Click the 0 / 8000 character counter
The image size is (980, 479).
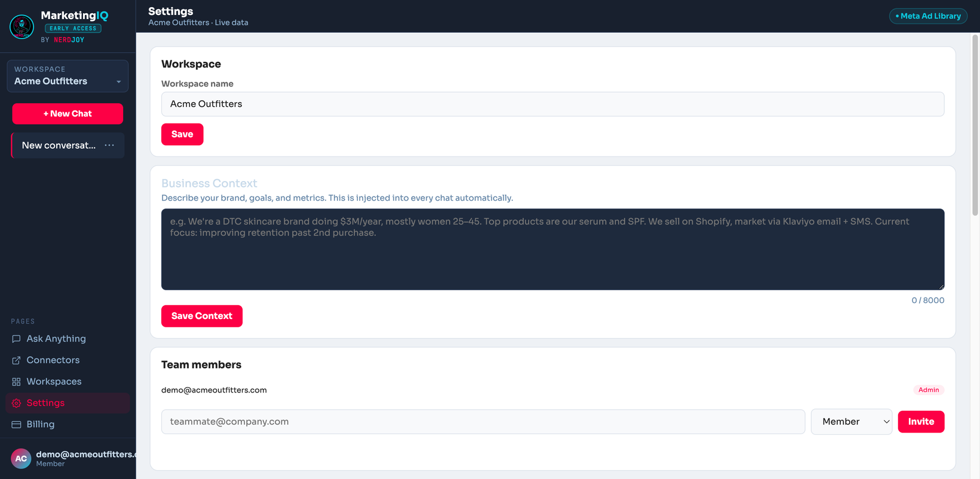pyautogui.click(x=927, y=300)
